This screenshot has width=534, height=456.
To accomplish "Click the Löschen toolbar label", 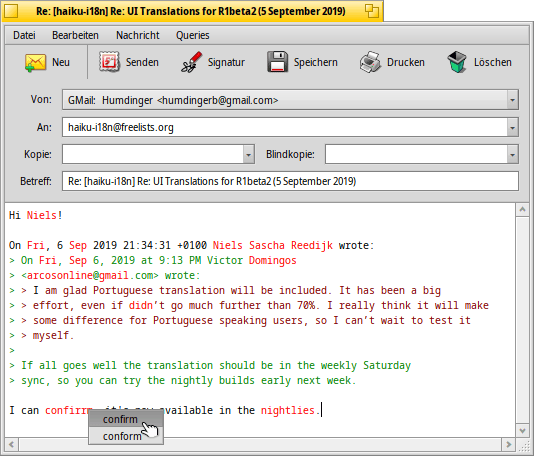I will [492, 62].
